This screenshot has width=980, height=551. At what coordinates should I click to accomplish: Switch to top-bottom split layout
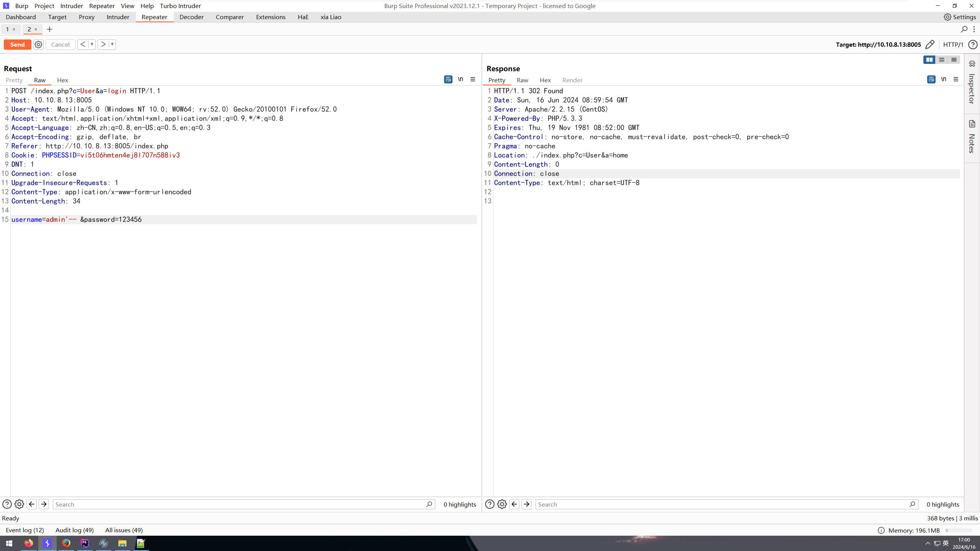coord(942,60)
